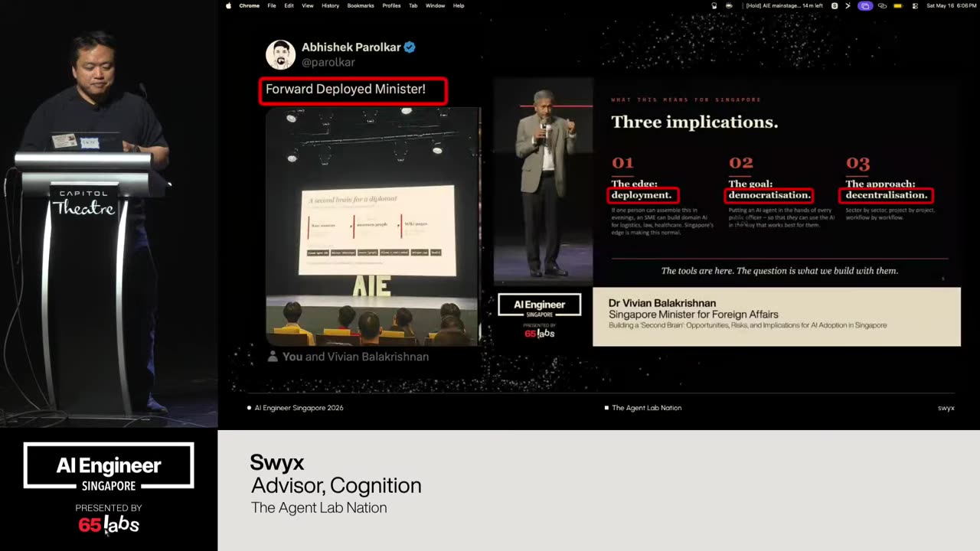Viewport: 980px width, 551px height.
Task: Click the calendar event '[Hold] AIE mainstage' in menu bar
Action: 784,5
